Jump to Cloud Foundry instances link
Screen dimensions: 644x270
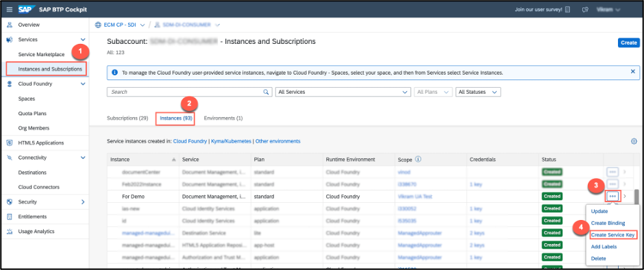pos(190,141)
